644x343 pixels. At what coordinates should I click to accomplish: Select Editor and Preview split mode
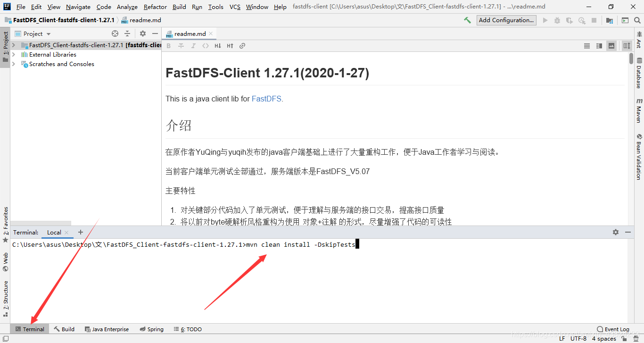pyautogui.click(x=599, y=46)
